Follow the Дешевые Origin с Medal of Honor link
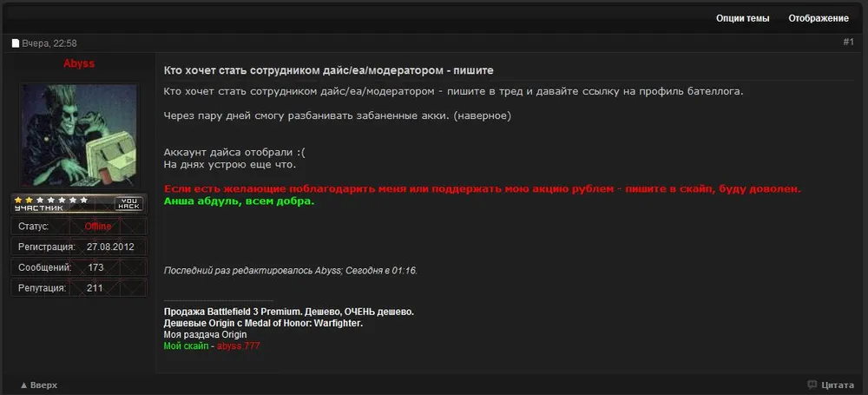Screen dimensions: 868x395 [263, 323]
